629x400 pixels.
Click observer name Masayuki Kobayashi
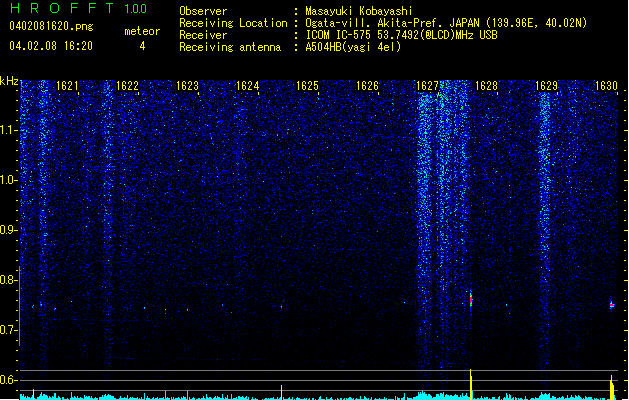click(359, 11)
